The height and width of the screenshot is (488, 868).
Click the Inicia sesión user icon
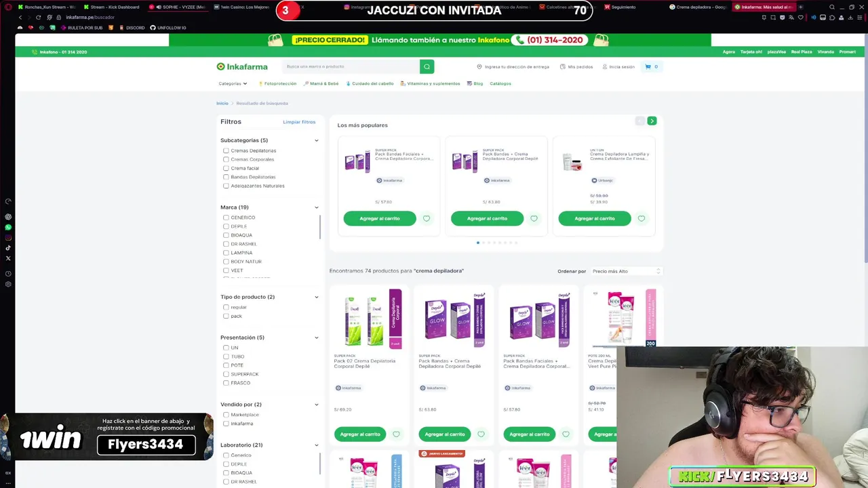(605, 66)
